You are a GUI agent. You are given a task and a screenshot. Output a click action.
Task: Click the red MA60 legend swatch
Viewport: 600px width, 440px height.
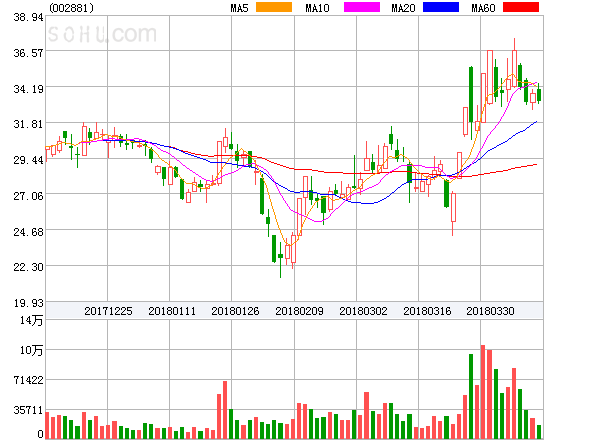[x=521, y=7]
